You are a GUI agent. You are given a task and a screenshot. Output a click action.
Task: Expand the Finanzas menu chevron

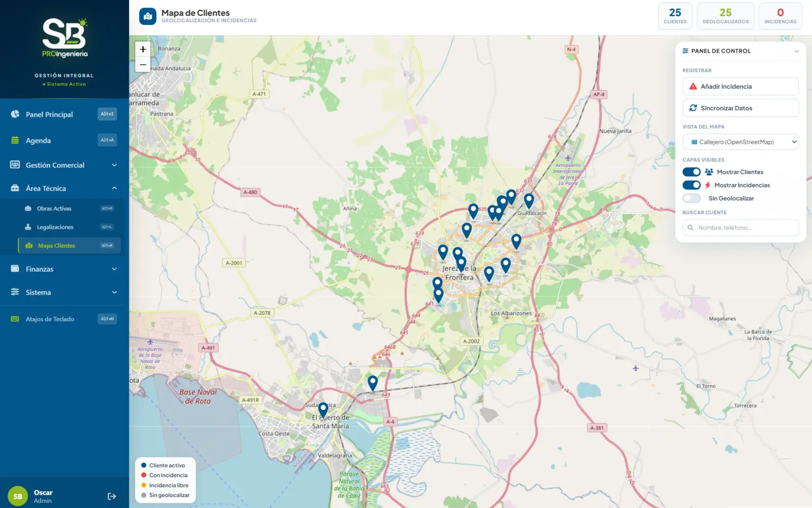point(114,269)
